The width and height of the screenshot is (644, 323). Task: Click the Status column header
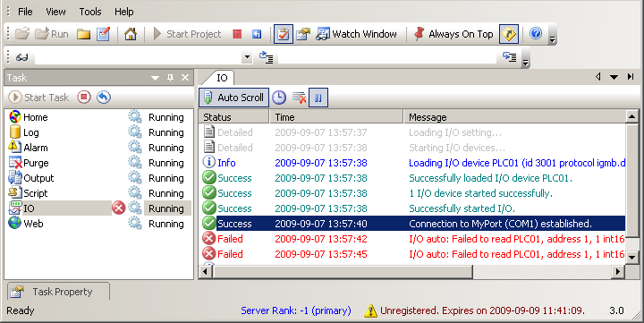point(234,117)
